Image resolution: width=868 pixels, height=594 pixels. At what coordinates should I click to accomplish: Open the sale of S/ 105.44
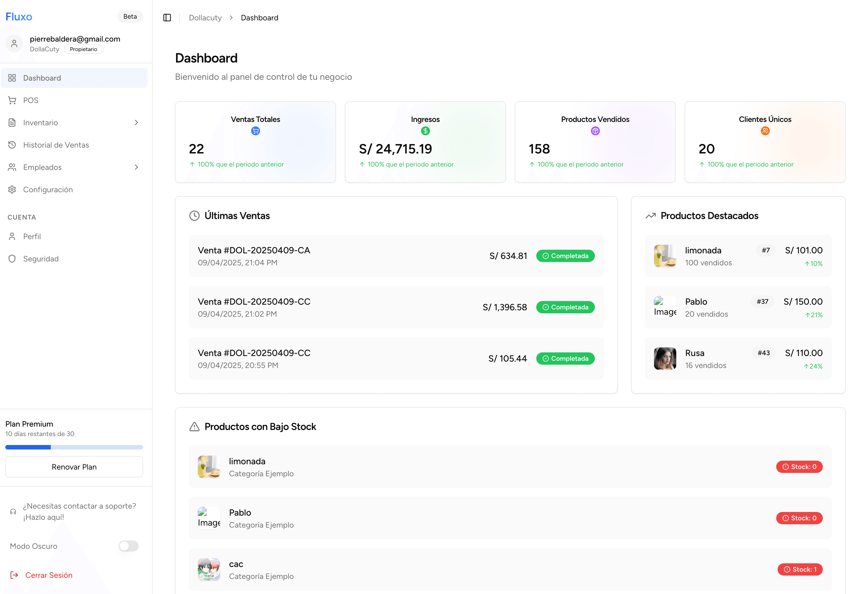[x=396, y=359]
